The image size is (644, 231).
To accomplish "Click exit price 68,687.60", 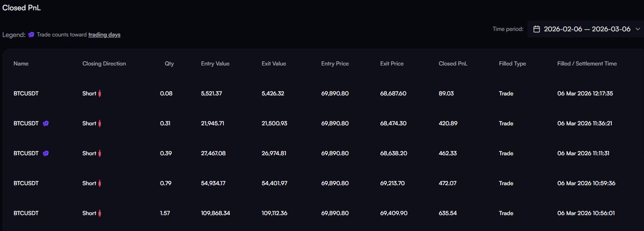I will click(394, 93).
